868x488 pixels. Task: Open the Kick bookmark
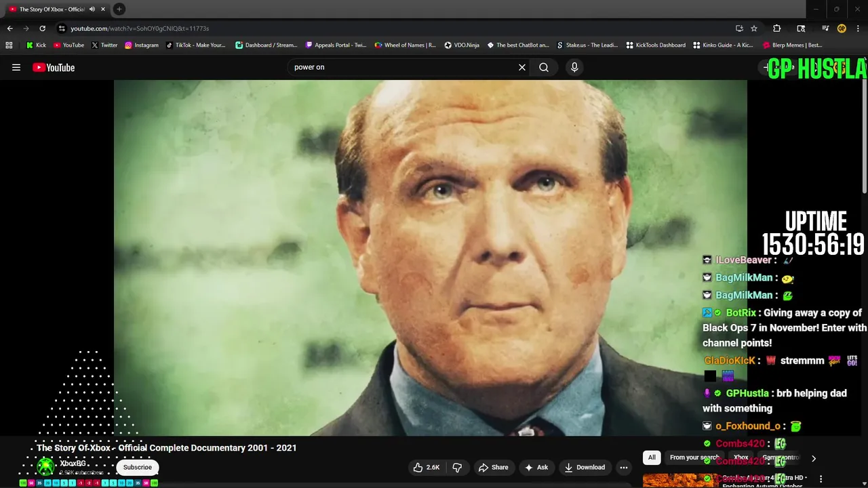[x=36, y=45]
